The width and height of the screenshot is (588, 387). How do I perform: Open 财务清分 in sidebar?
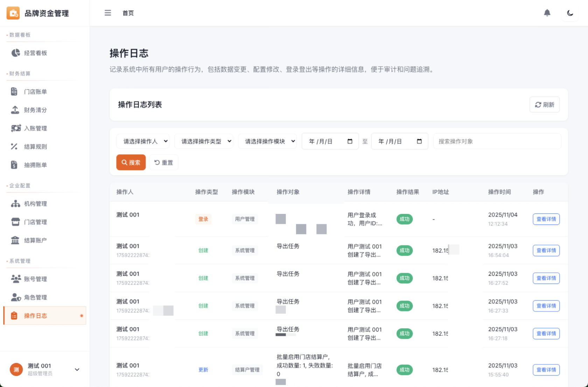point(35,110)
